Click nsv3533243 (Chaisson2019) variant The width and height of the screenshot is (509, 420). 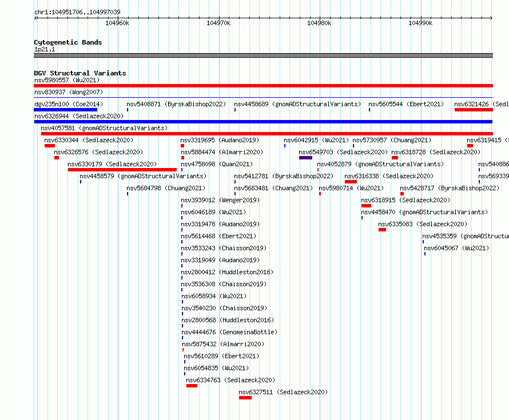click(224, 248)
